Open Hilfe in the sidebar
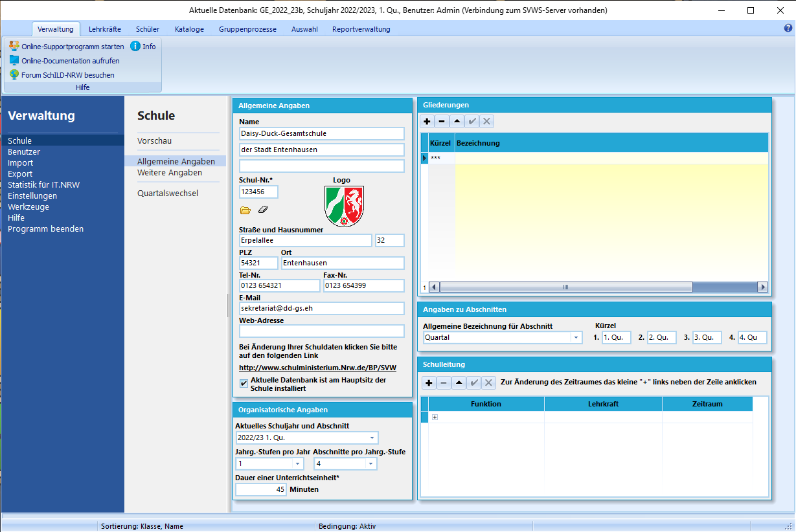The image size is (796, 532). click(x=16, y=217)
